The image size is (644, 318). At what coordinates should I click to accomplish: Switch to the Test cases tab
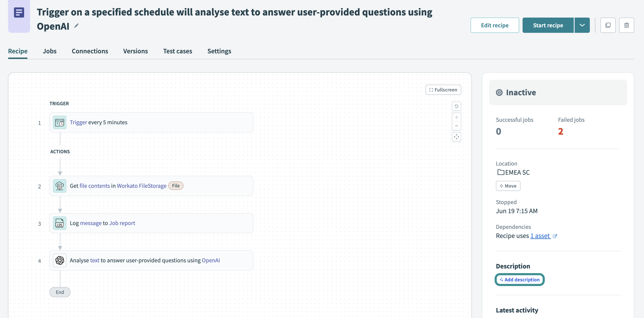pyautogui.click(x=178, y=51)
